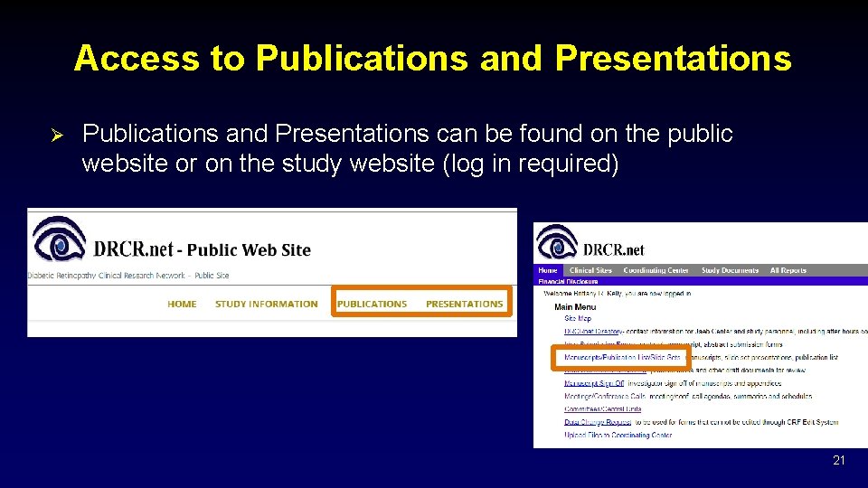Click the slide title 'Access to Publications and Presentations'
The height and width of the screenshot is (488, 868).
433,58
